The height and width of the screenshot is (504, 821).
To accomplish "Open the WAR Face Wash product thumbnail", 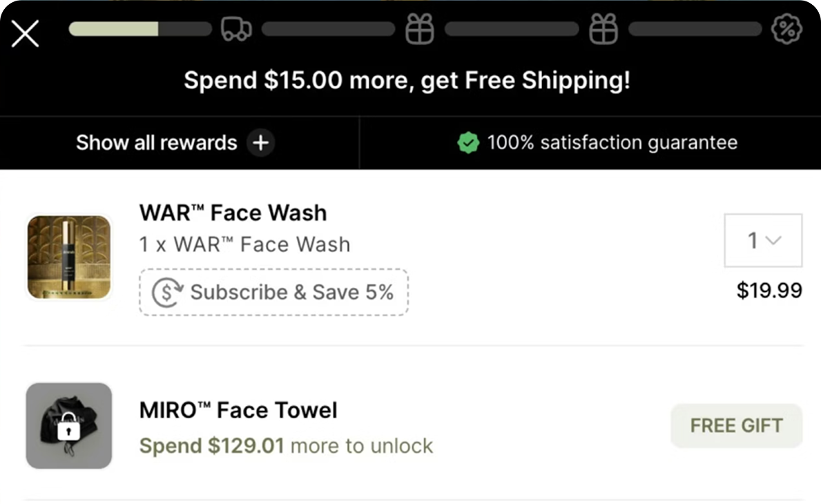I will 69,258.
